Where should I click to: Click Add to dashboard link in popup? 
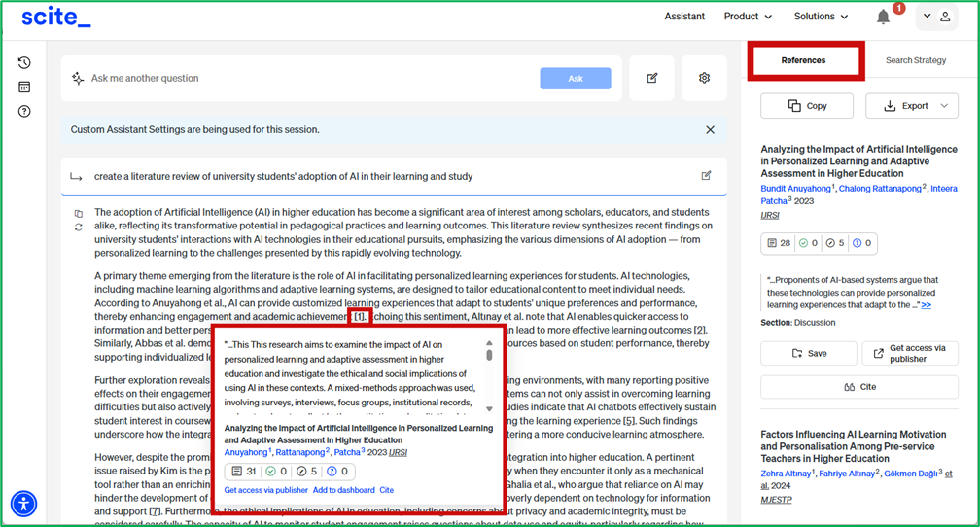343,490
